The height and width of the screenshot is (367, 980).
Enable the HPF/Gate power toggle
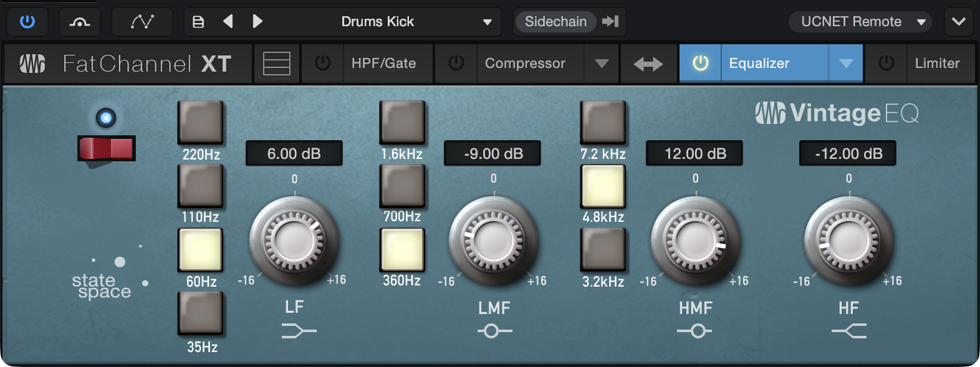pos(323,63)
